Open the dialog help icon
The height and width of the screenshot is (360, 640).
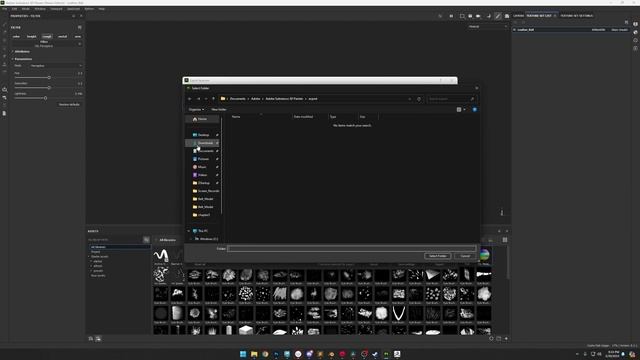474,109
